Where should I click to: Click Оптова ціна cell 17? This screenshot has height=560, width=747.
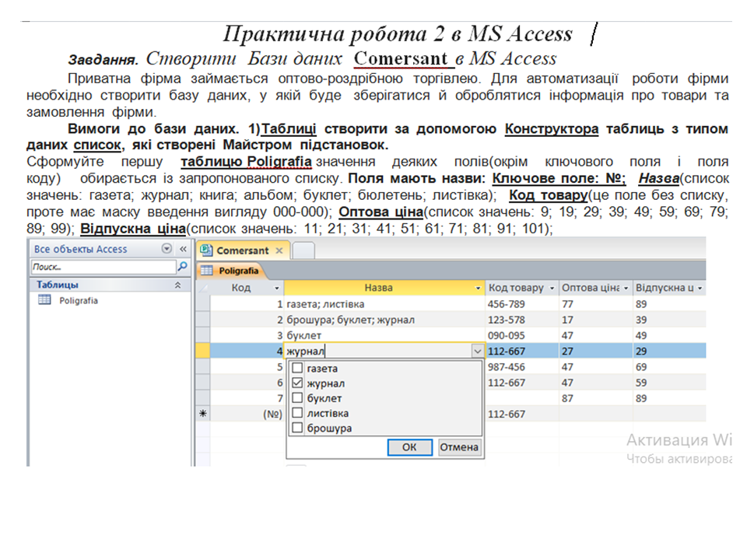pos(596,320)
